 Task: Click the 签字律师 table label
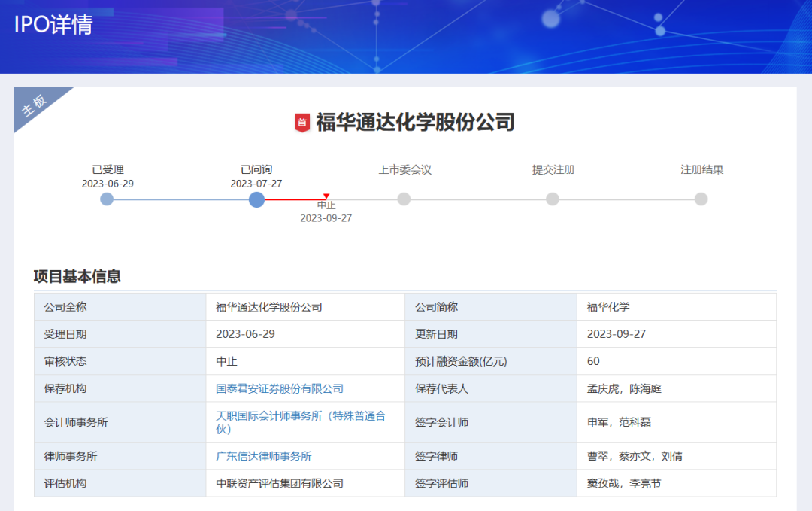point(437,457)
